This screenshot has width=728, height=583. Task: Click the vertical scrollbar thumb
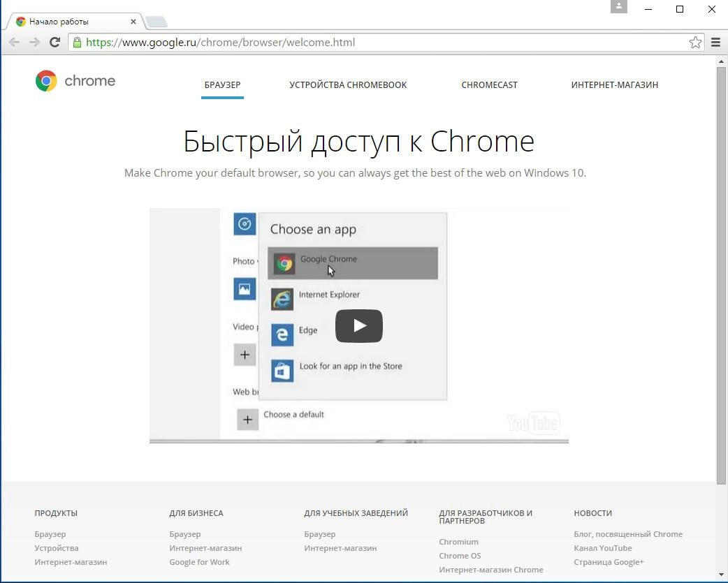721,276
